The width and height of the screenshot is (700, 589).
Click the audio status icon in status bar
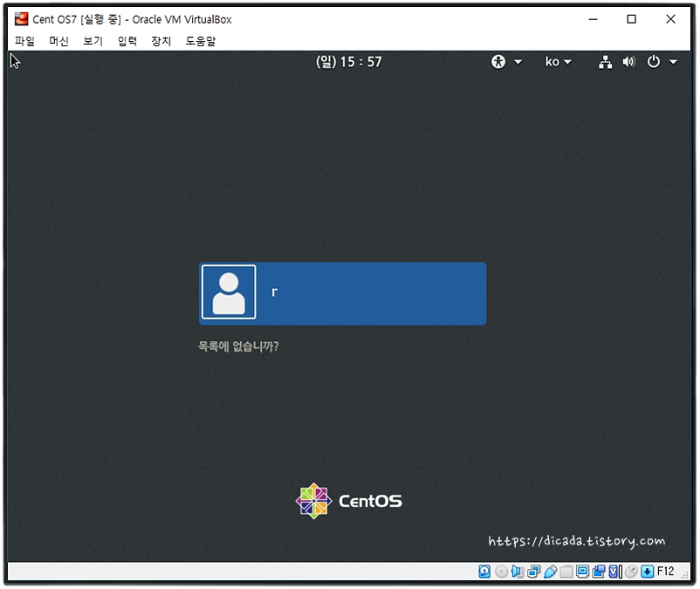click(518, 572)
